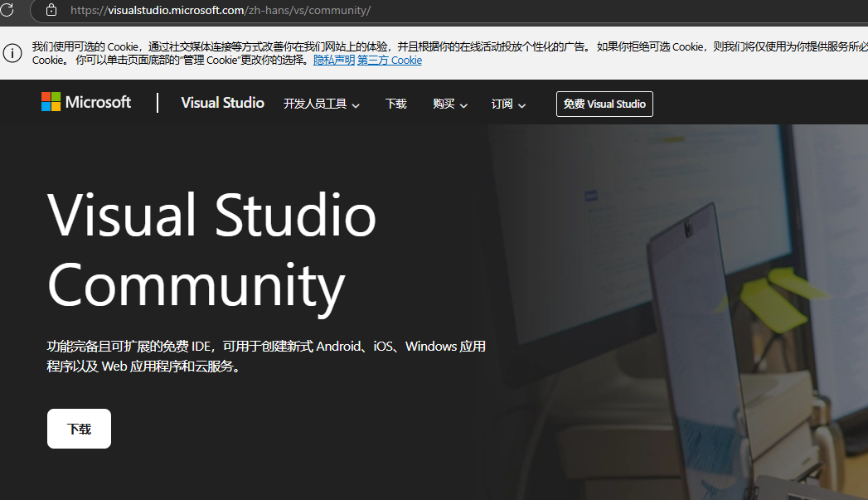Click the Visual Studio Community heading

point(211,249)
